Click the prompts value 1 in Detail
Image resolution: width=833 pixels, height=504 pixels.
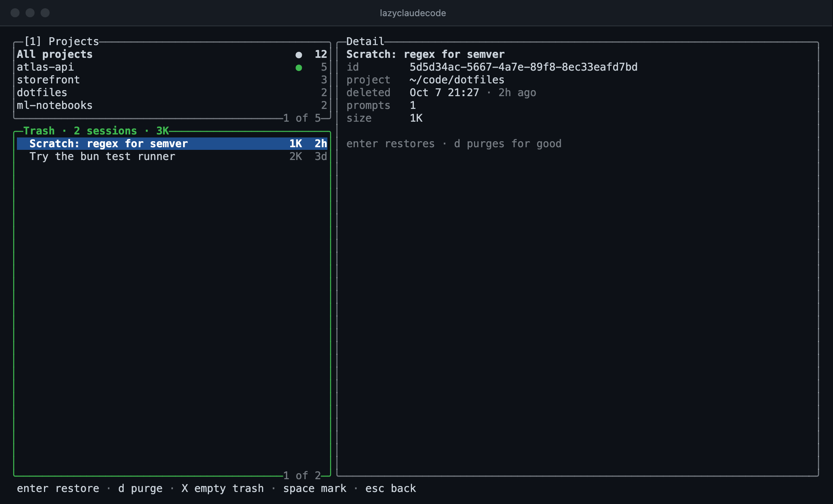(x=413, y=106)
